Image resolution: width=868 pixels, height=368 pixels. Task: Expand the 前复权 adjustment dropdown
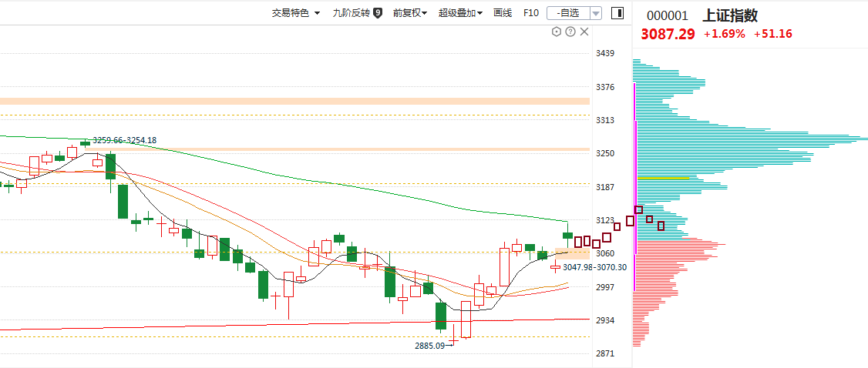tap(409, 13)
